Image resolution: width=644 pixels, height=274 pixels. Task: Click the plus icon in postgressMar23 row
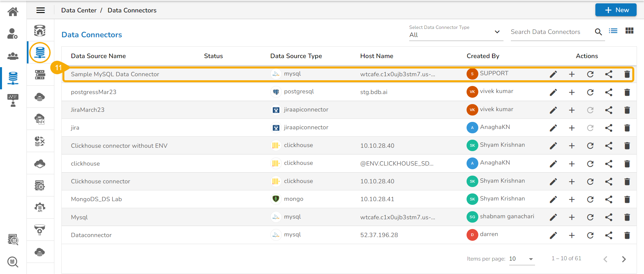[572, 92]
